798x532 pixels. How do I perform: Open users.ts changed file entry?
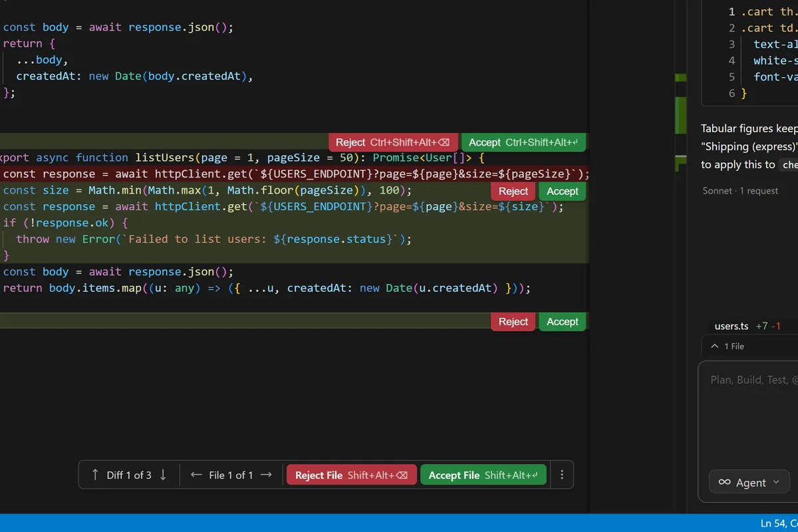(731, 326)
